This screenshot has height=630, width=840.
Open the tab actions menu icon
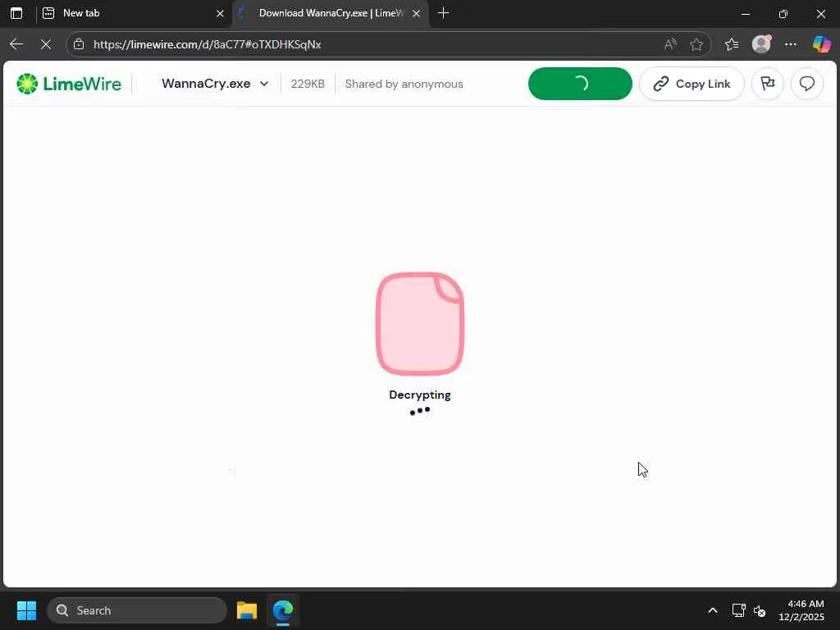[x=16, y=13]
